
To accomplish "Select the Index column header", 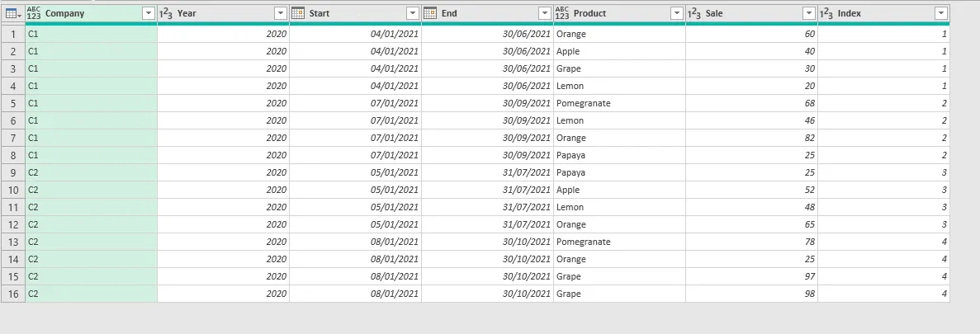I will click(x=883, y=13).
